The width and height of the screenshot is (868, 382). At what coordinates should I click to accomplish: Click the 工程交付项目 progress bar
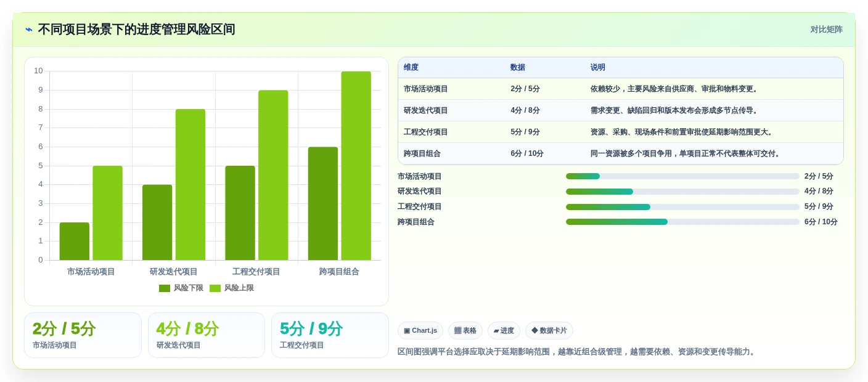[x=682, y=207]
